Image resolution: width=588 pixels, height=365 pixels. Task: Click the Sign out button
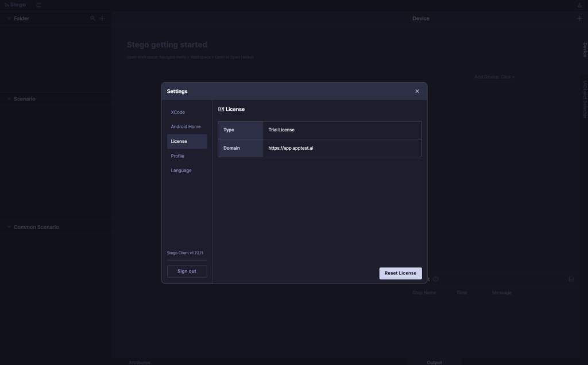(187, 271)
